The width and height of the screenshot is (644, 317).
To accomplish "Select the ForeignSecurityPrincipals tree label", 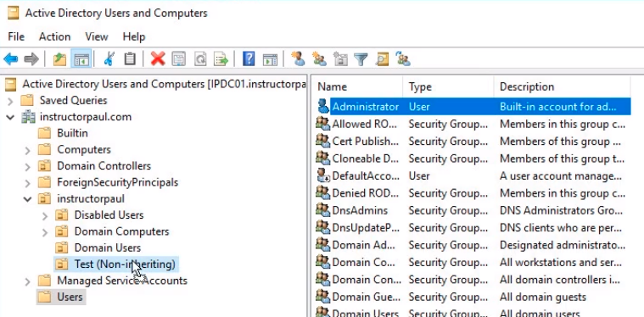I will point(117,182).
